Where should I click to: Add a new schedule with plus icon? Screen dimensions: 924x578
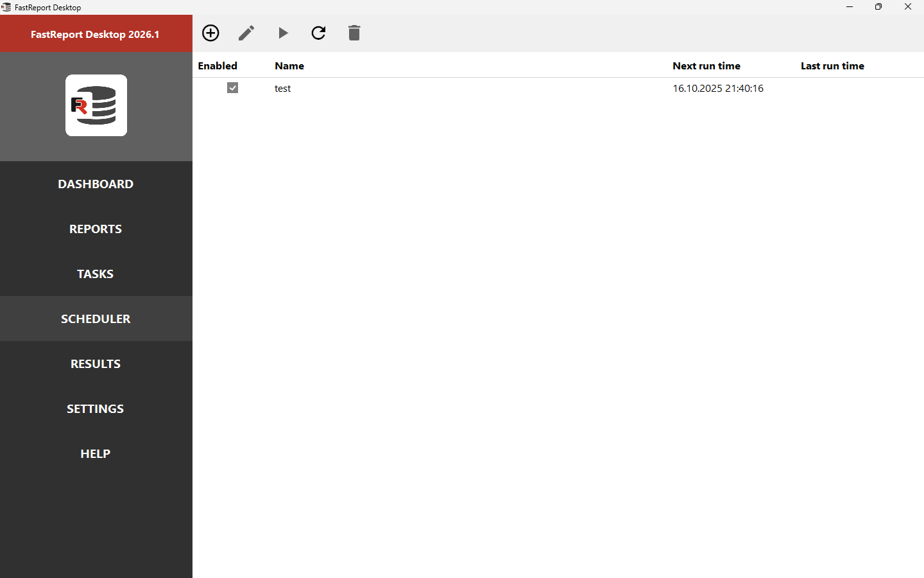click(x=210, y=33)
